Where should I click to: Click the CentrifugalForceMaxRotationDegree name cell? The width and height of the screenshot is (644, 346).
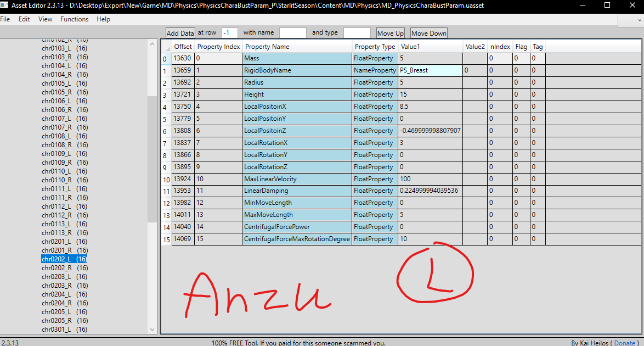(297, 239)
